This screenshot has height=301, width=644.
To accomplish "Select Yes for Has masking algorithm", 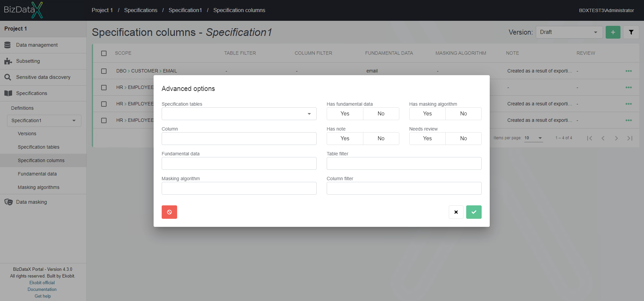I will coord(428,114).
